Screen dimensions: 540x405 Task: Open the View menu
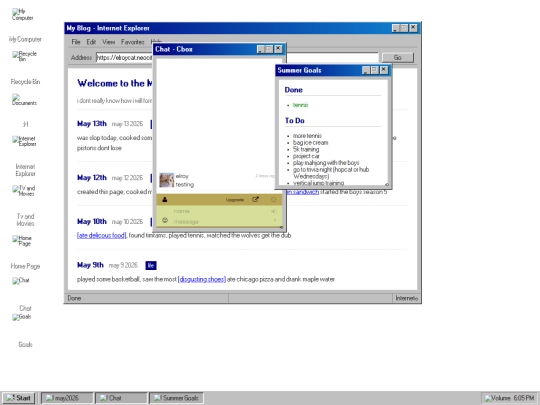coord(108,42)
